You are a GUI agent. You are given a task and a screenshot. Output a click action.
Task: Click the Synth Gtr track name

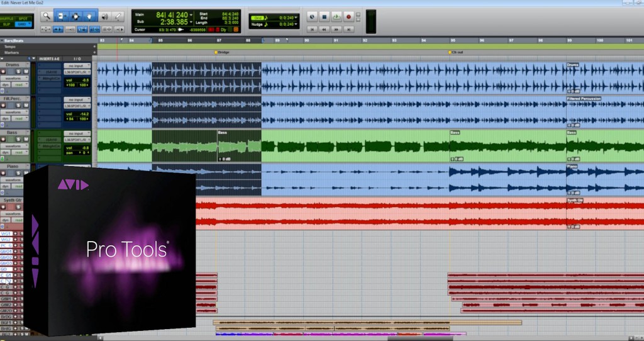point(13,201)
